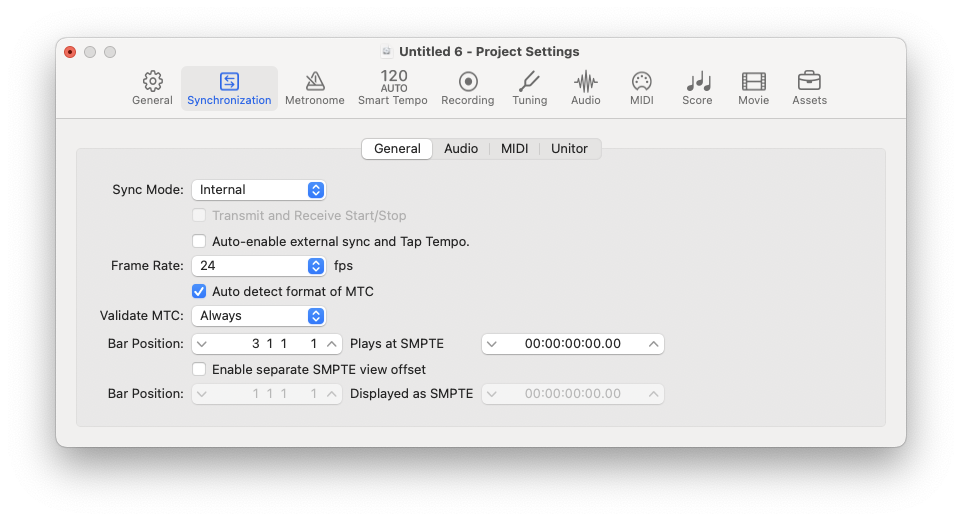Enable separate SMPTE view offset checkbox
The image size is (962, 521).
pyautogui.click(x=199, y=369)
